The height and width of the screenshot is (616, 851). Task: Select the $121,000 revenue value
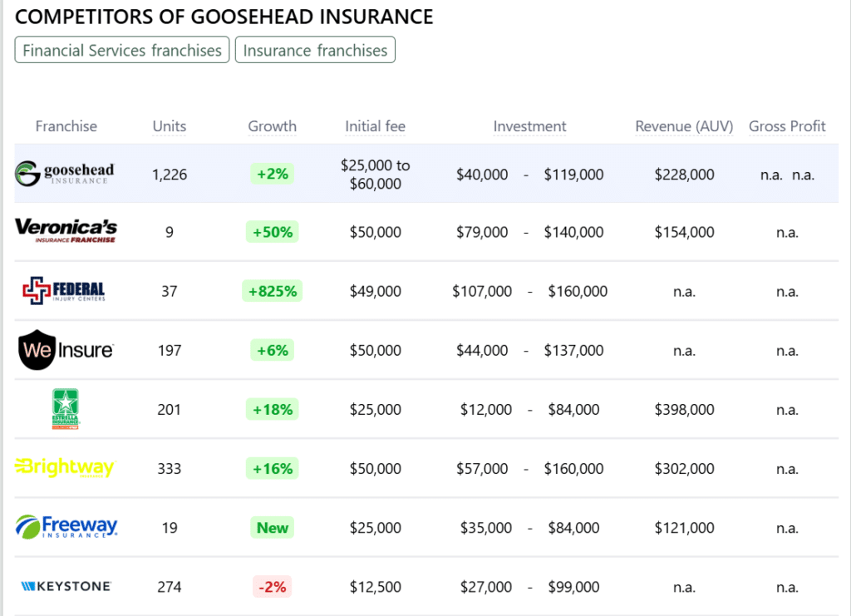[684, 528]
